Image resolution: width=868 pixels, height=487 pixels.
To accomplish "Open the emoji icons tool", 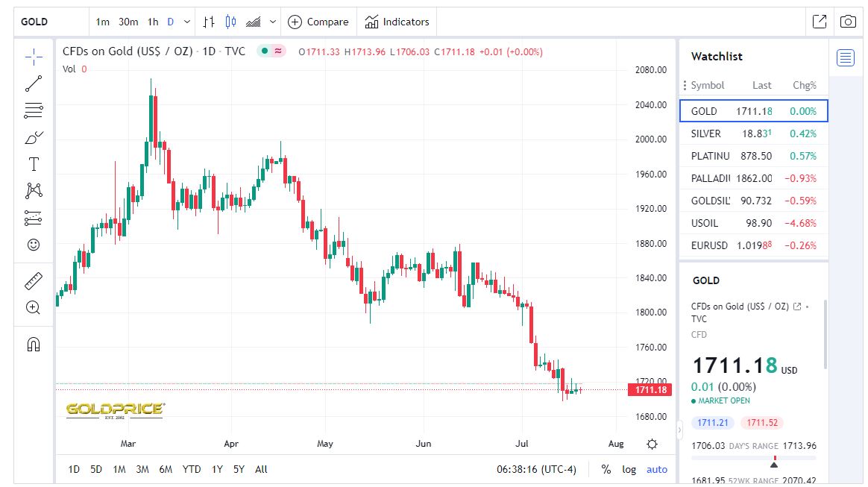I will [34, 245].
